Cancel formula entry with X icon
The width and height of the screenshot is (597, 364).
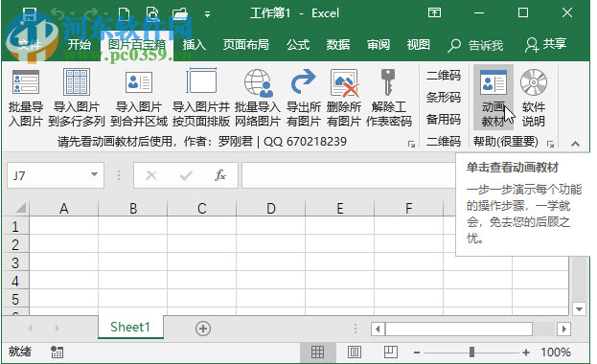[151, 175]
